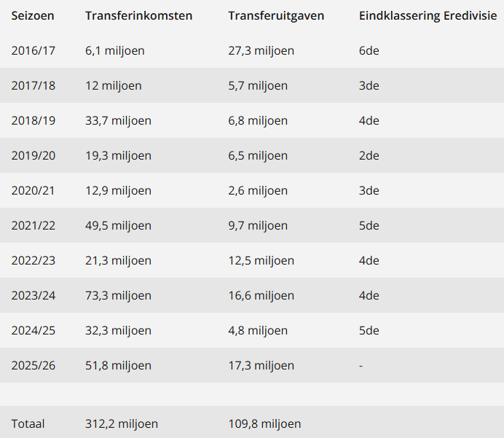Click the 49,5 miljoen income value
Viewport: 504px width, 438px height.
pyautogui.click(x=118, y=226)
